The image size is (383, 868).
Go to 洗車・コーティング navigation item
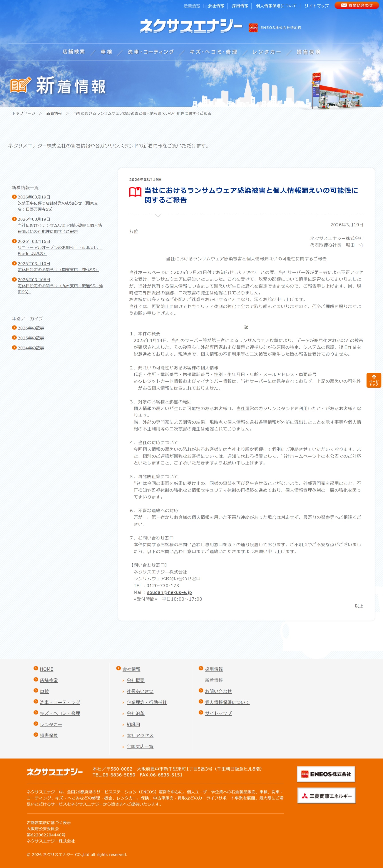point(151,52)
